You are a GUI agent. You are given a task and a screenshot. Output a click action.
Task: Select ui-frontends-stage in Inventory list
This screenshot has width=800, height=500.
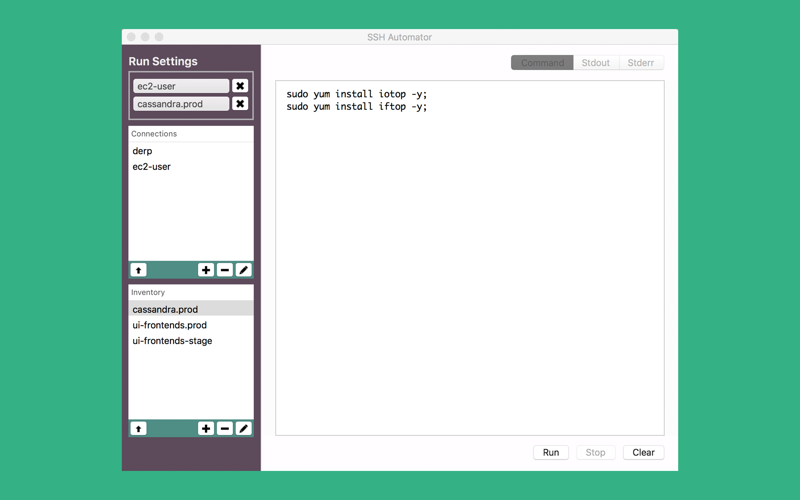(191, 341)
